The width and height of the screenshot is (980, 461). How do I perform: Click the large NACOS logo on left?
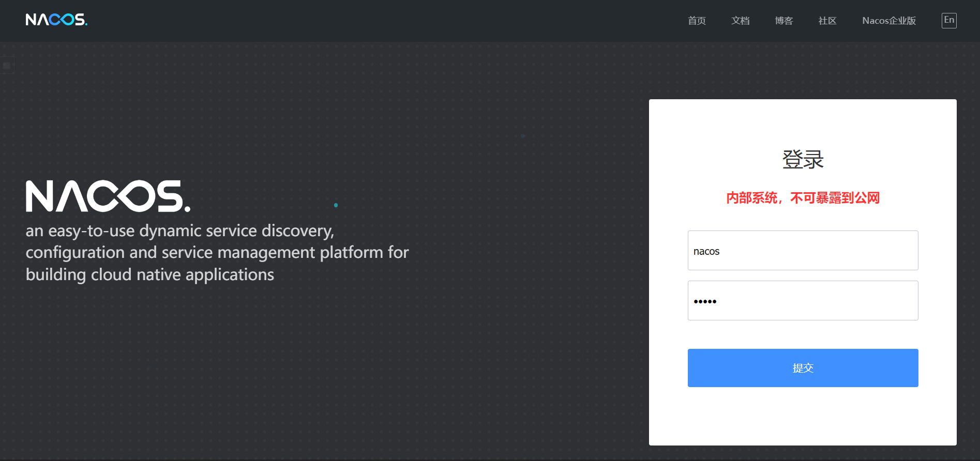tap(108, 196)
